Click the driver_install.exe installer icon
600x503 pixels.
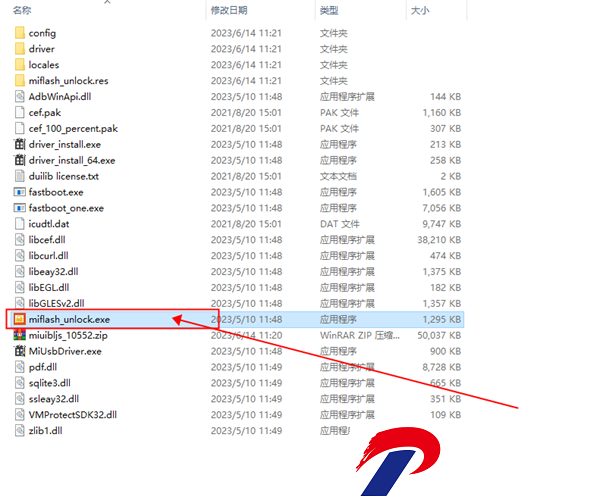[20, 144]
